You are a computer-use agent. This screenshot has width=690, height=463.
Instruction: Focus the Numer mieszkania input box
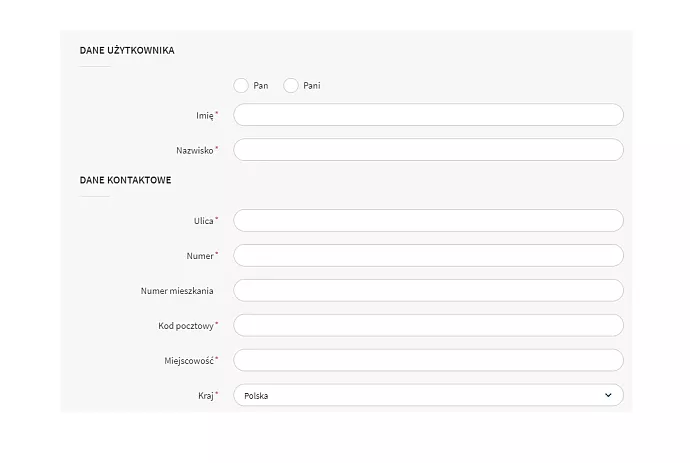pyautogui.click(x=428, y=290)
